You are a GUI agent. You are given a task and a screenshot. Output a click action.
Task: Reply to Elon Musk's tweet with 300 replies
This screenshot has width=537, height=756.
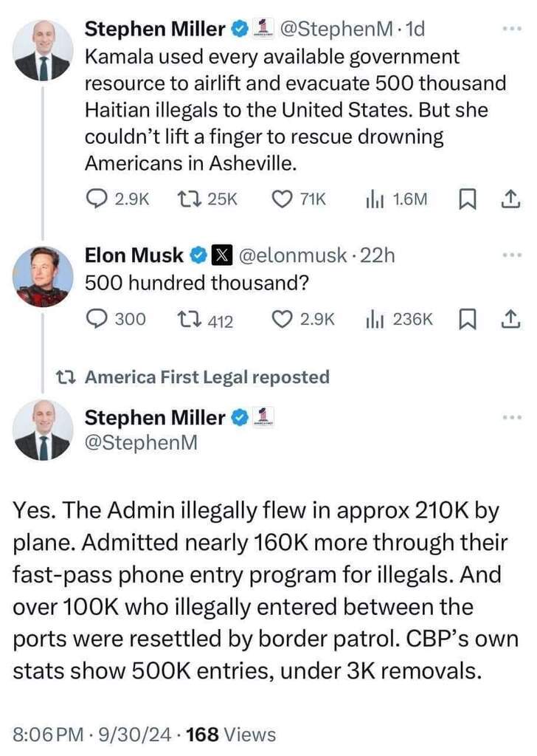point(116,319)
